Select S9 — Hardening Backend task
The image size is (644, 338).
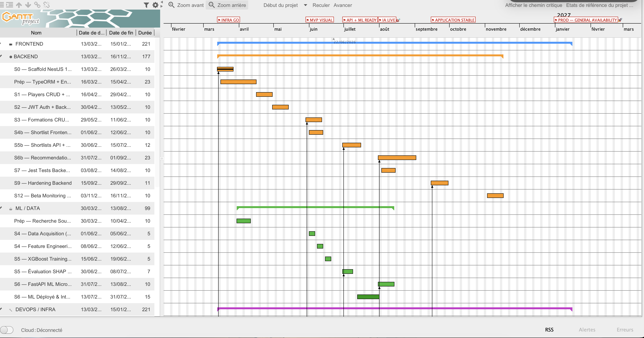(x=77, y=183)
